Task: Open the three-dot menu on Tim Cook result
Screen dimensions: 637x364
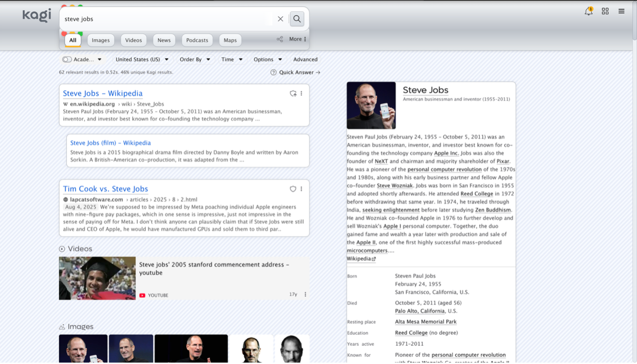Action: tap(302, 189)
